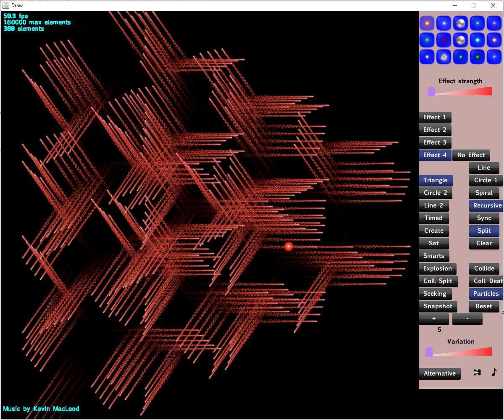Click the music note icon
Image resolution: width=504 pixels, height=420 pixels.
click(494, 372)
